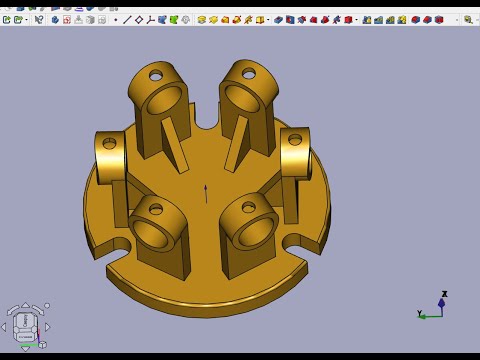480x360 pixels.
Task: Activate the What's This help pointer
Action: [x=39, y=20]
